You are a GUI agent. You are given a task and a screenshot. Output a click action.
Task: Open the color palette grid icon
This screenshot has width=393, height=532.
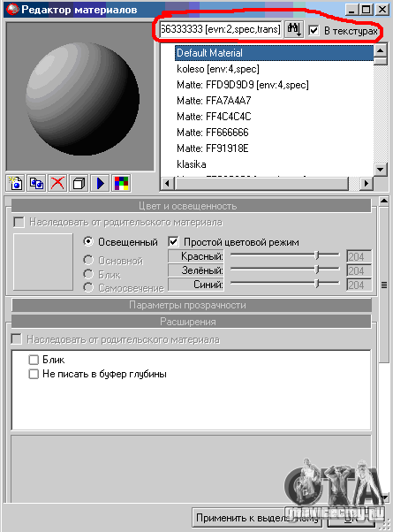tap(121, 184)
